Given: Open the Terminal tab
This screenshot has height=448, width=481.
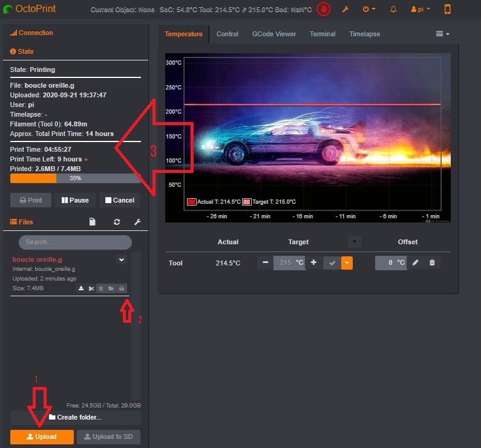Looking at the screenshot, I should pos(322,34).
